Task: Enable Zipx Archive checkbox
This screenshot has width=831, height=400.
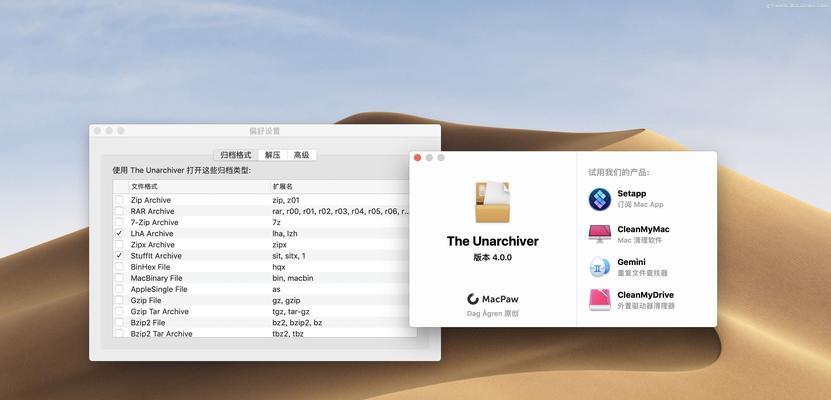Action: [119, 245]
